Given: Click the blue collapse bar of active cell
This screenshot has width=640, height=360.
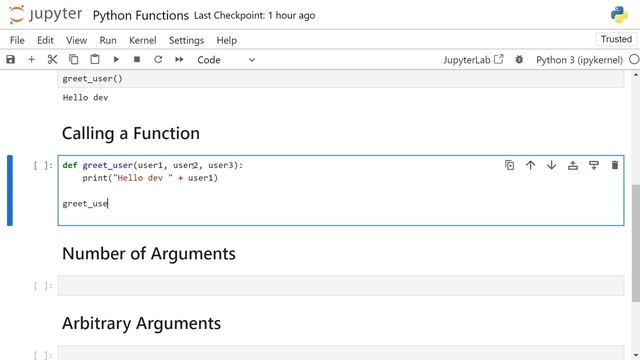Looking at the screenshot, I should (x=10, y=190).
